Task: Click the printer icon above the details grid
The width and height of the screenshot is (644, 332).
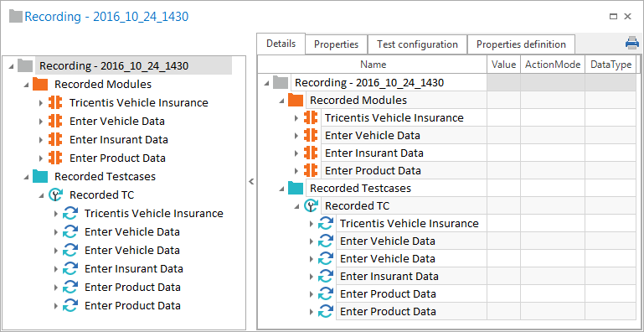Action: tap(631, 43)
